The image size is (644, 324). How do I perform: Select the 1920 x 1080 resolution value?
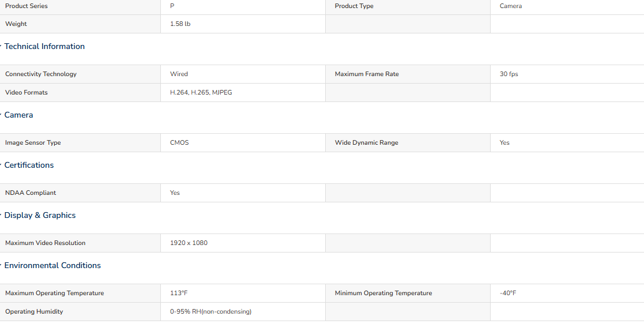[x=189, y=243]
